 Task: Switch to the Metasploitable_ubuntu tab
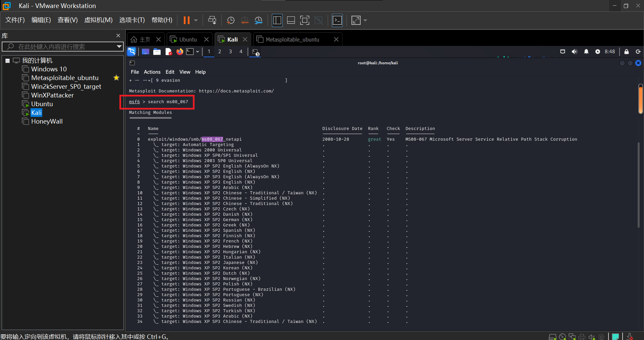pyautogui.click(x=292, y=40)
